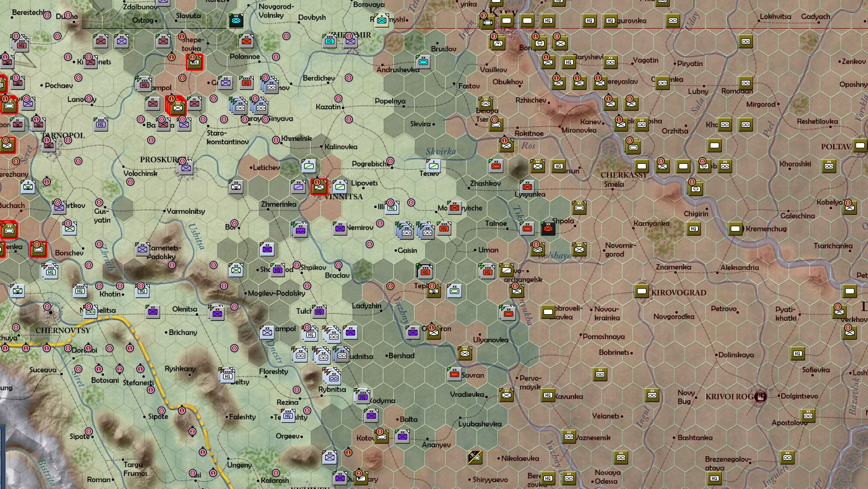Select the HQ counter right of Khotin
This screenshot has width=868, height=489.
[x=142, y=291]
